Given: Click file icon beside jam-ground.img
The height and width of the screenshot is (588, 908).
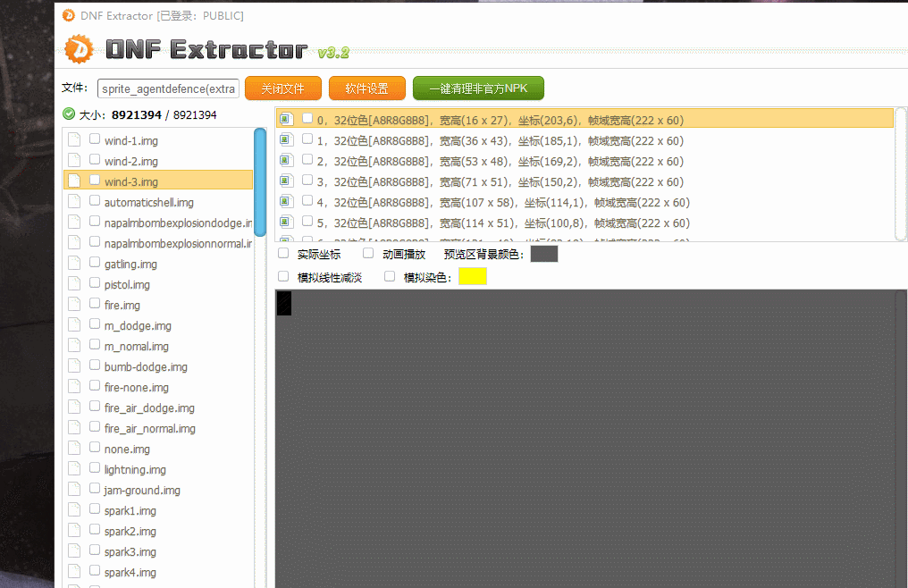Looking at the screenshot, I should tap(74, 490).
